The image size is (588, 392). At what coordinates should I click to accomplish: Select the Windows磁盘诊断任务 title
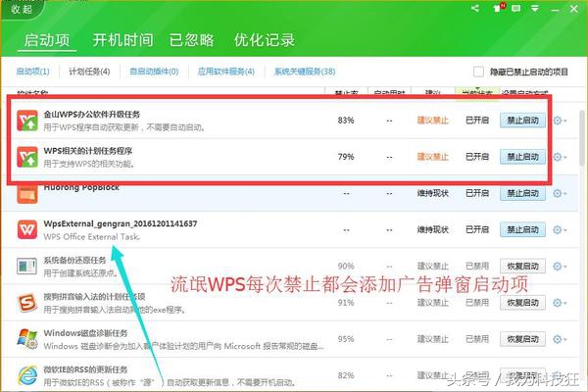point(85,333)
